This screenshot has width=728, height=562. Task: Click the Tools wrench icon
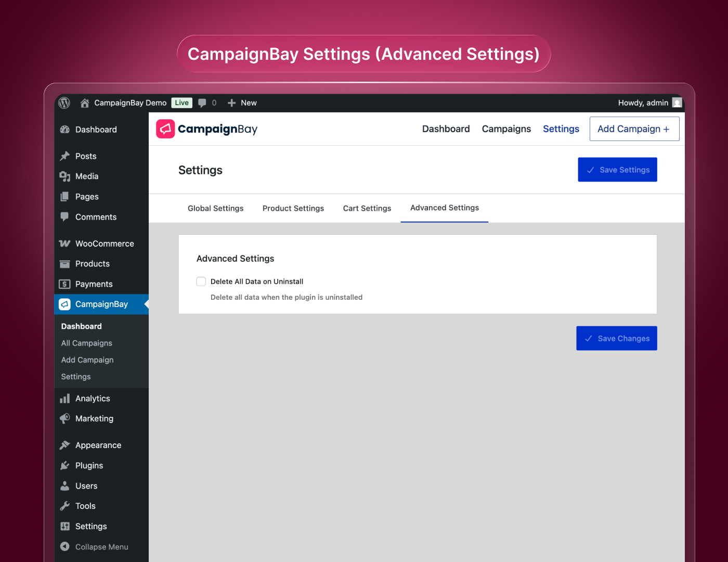pyautogui.click(x=65, y=506)
